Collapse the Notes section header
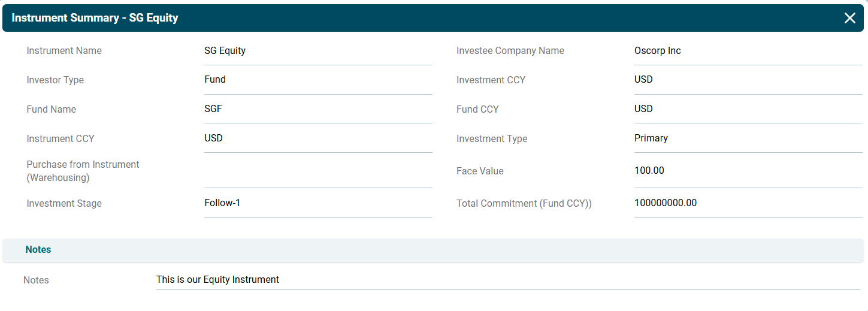 pos(38,250)
